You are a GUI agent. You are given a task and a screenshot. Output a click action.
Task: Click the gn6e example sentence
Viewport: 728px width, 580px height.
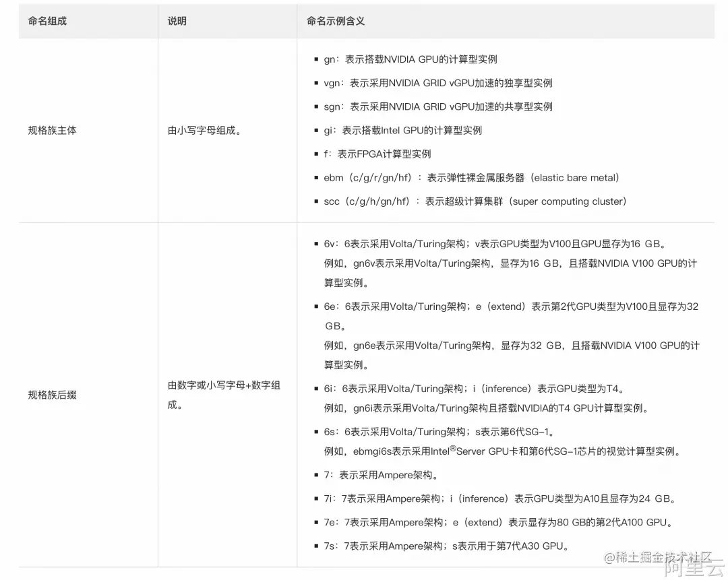(512, 355)
